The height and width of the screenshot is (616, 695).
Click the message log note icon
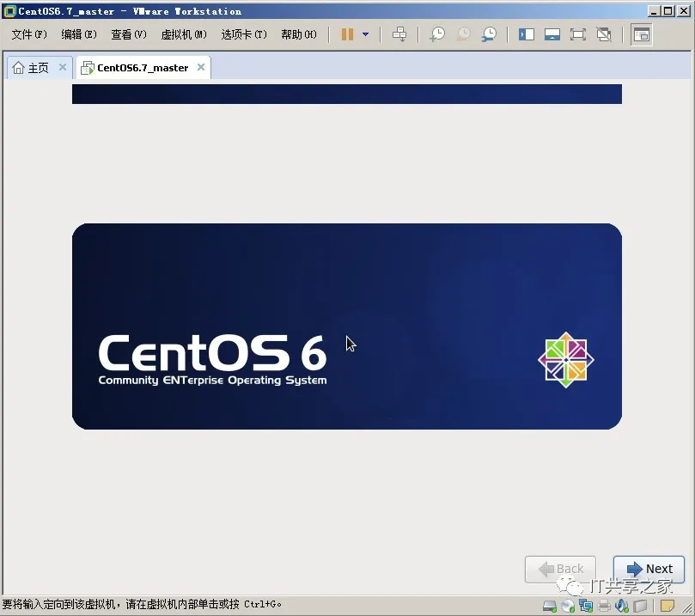pos(667,606)
